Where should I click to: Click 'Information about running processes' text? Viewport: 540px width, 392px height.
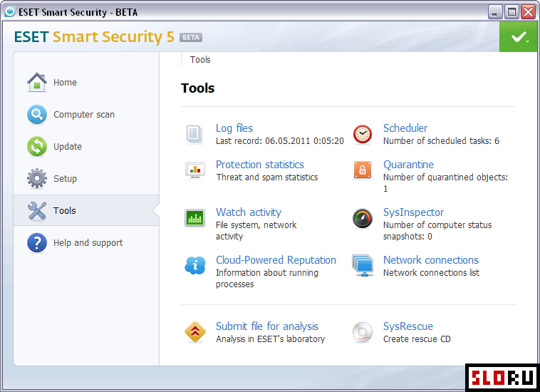click(267, 279)
